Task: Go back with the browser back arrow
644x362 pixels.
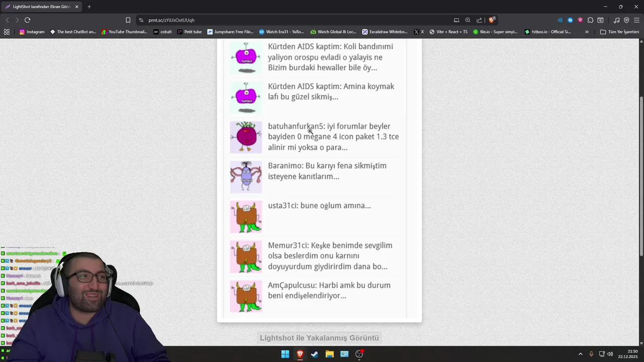Action: tap(7, 20)
